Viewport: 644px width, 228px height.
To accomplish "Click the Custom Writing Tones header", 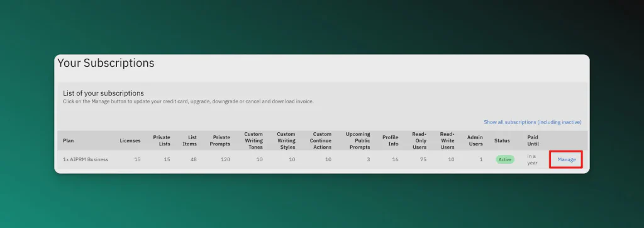I will 253,140.
